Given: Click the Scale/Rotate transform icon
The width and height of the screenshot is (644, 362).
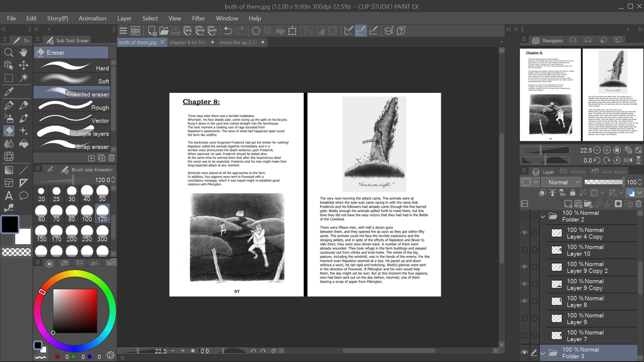Looking at the screenshot, I should (292, 31).
